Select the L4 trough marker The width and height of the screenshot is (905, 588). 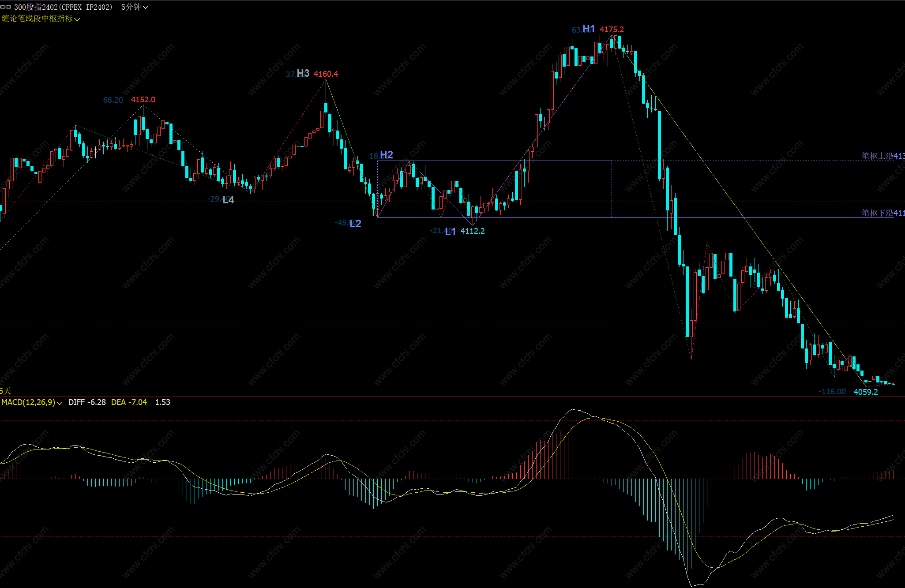(229, 200)
